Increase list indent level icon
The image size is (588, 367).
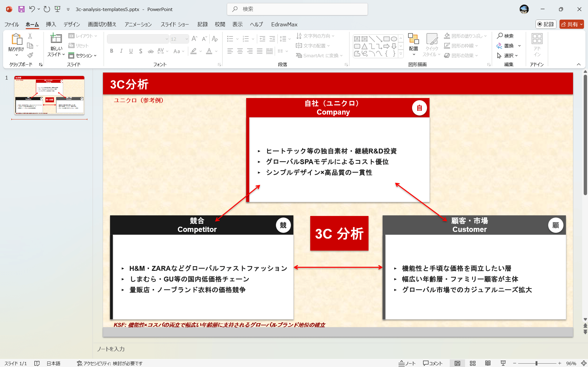tap(272, 39)
